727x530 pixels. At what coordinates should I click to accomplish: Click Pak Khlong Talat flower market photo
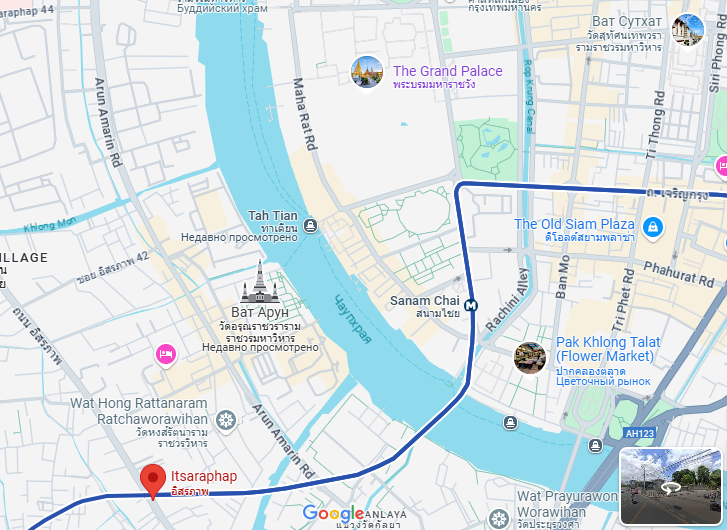pyautogui.click(x=529, y=358)
